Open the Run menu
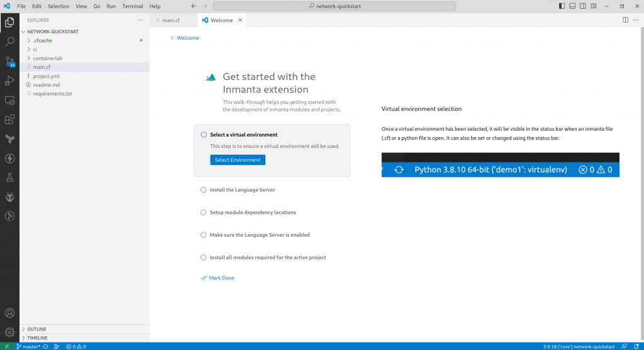Screen dimensions: 644x350 click(111, 6)
